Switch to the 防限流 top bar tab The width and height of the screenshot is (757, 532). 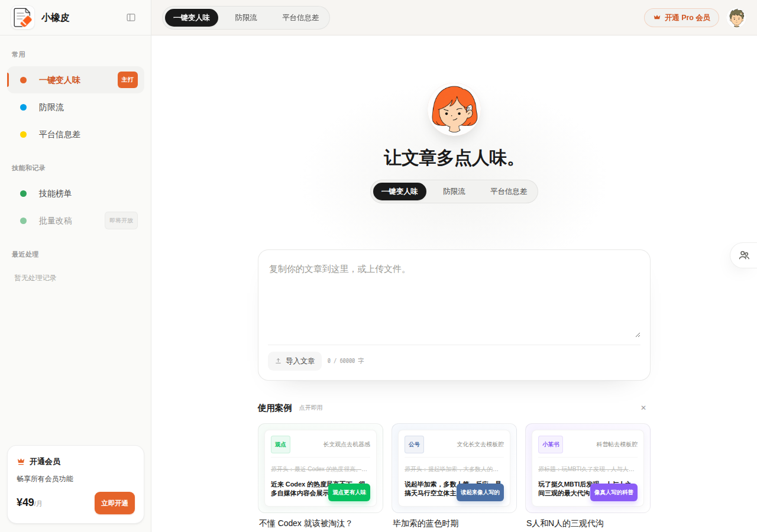point(246,18)
